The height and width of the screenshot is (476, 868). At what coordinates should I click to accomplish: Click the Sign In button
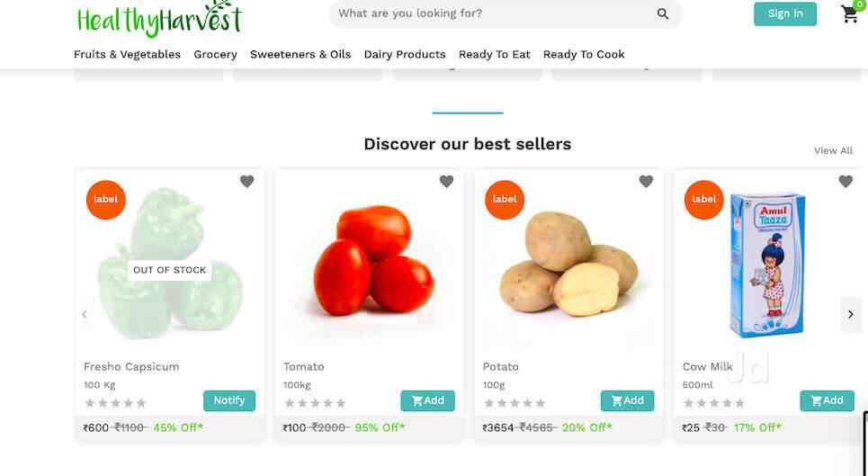tap(785, 13)
